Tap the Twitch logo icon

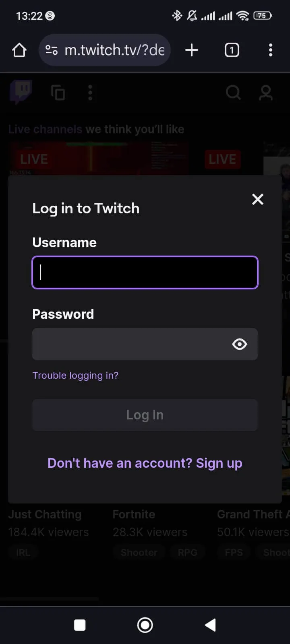tap(21, 92)
